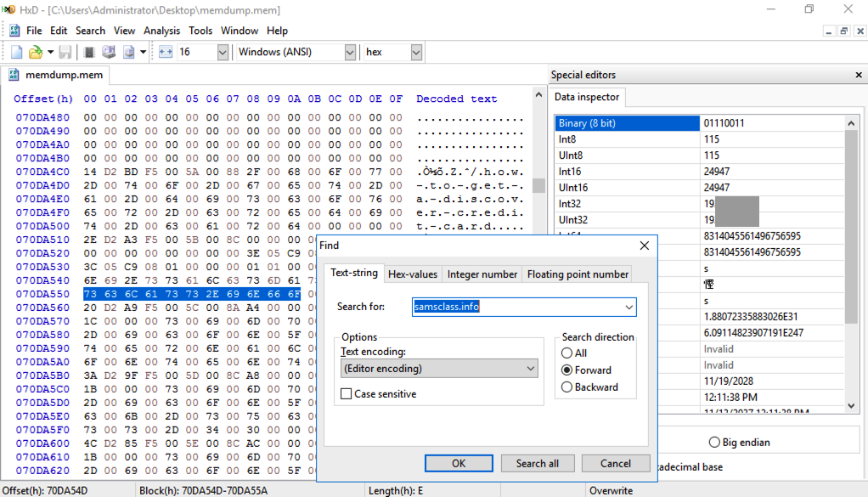Select the Int32 row in Data inspector
The image size is (868, 497).
(700, 204)
